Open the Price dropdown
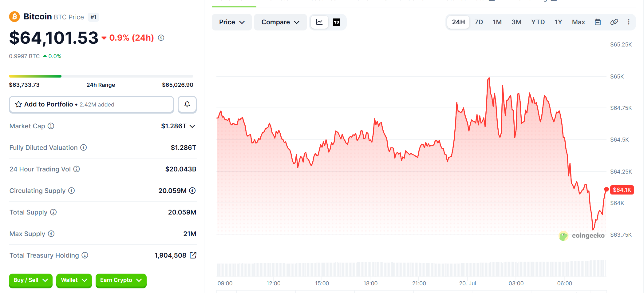Viewport: 644px width, 293px height. tap(232, 22)
